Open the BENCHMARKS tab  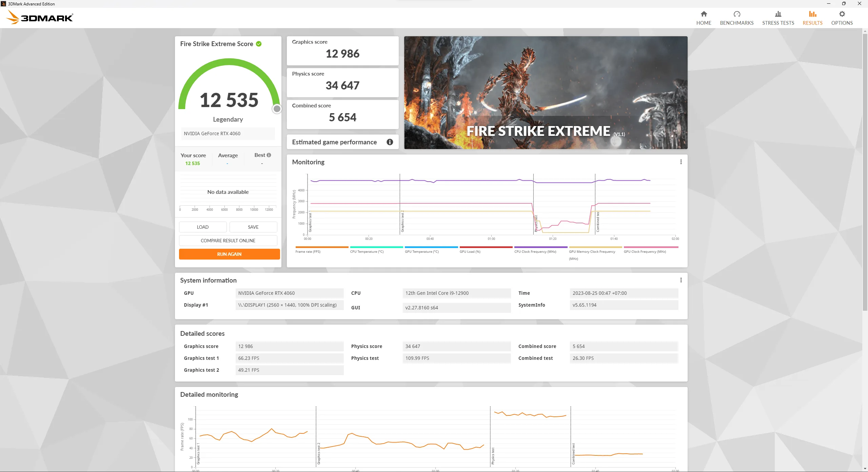[x=736, y=18]
